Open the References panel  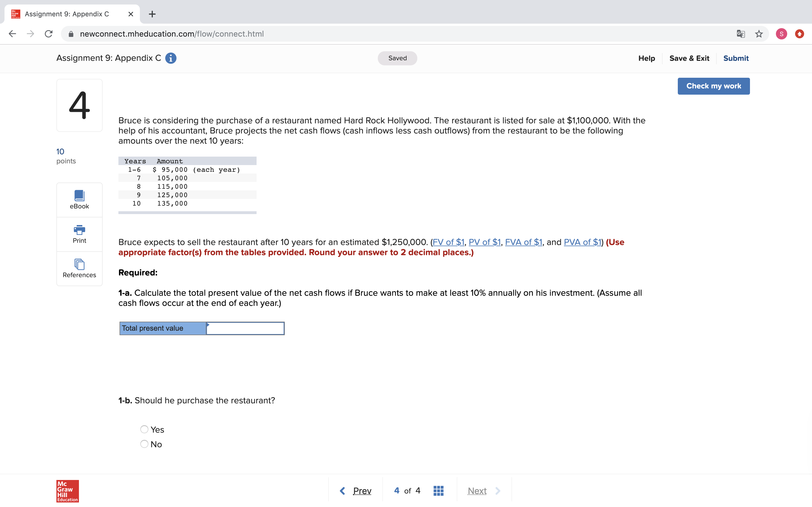click(79, 268)
